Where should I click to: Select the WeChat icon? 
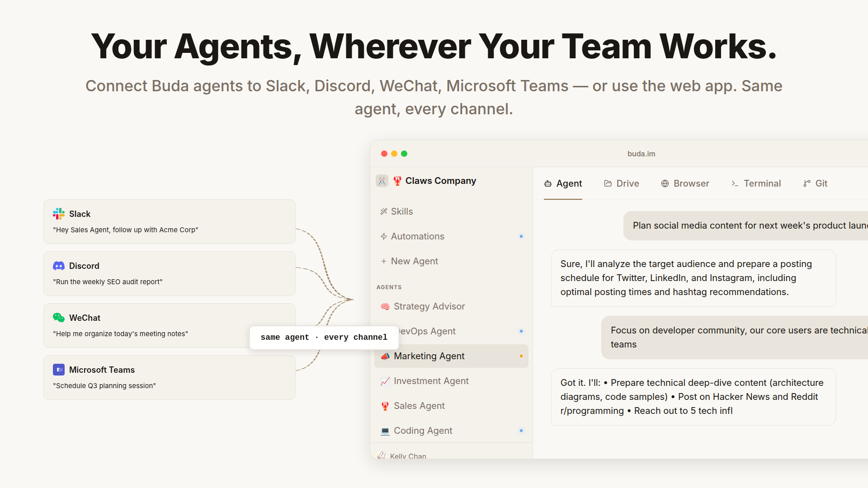tap(59, 318)
